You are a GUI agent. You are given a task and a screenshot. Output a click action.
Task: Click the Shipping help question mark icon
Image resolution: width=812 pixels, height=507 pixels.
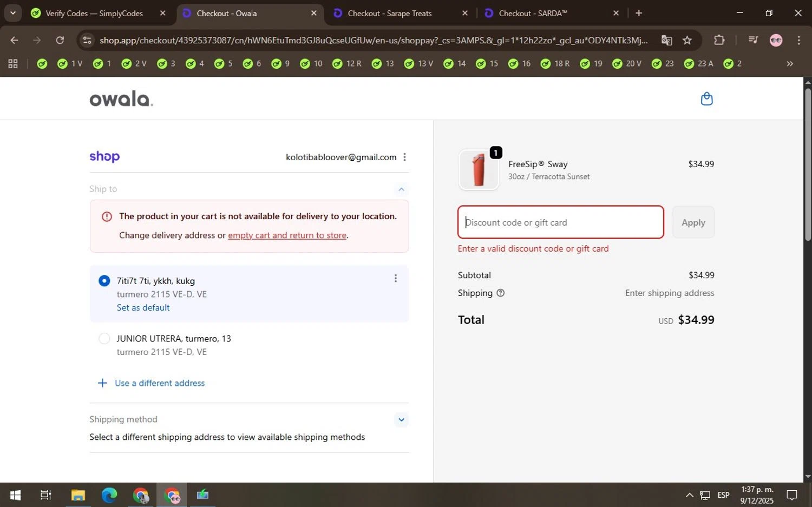pyautogui.click(x=500, y=293)
